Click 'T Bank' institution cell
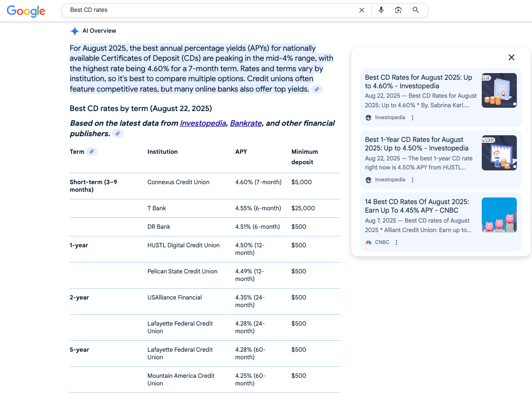Viewport: 532px width, 393px height. [157, 208]
